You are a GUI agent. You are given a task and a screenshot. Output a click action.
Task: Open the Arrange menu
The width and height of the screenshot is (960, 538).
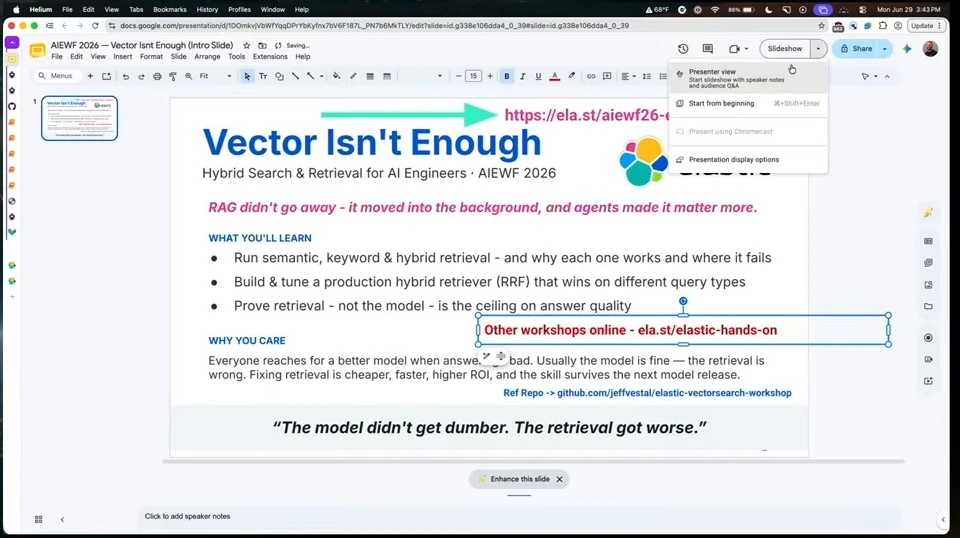(207, 56)
